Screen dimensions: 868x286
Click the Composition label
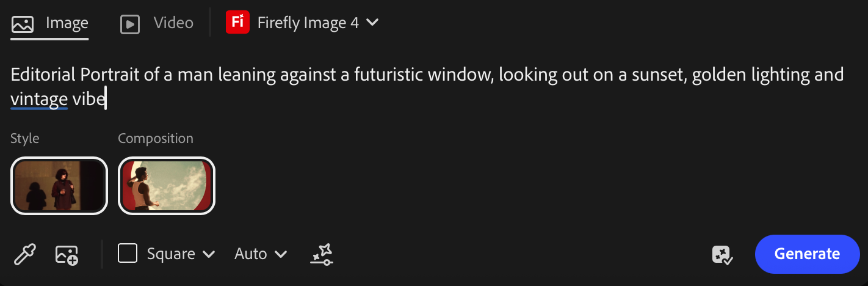[156, 139]
